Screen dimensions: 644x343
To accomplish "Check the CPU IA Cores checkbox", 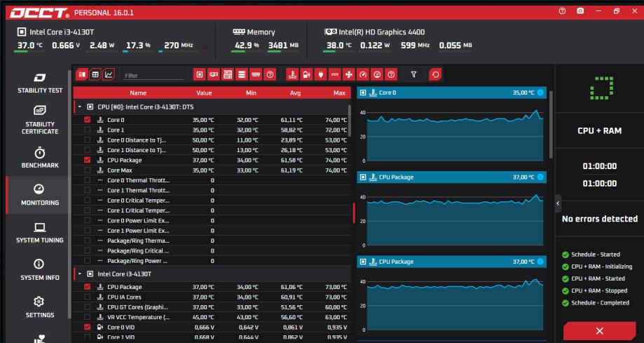I will pos(88,297).
